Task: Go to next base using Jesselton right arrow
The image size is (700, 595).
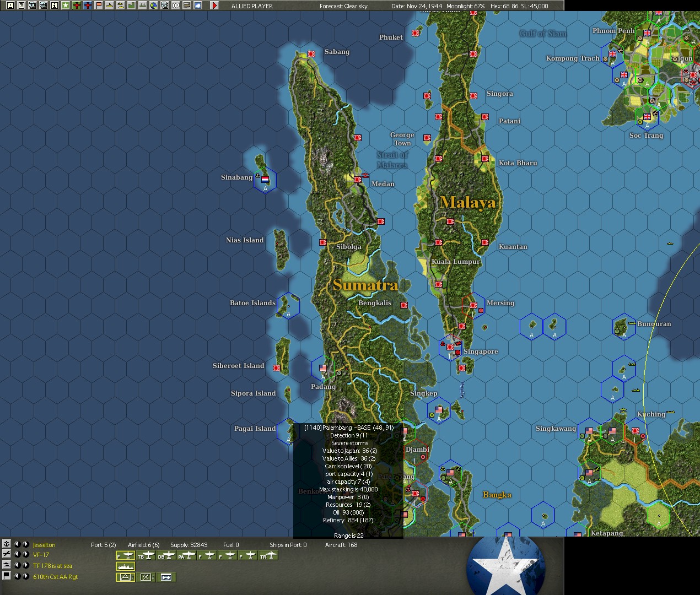Action: coord(25,544)
